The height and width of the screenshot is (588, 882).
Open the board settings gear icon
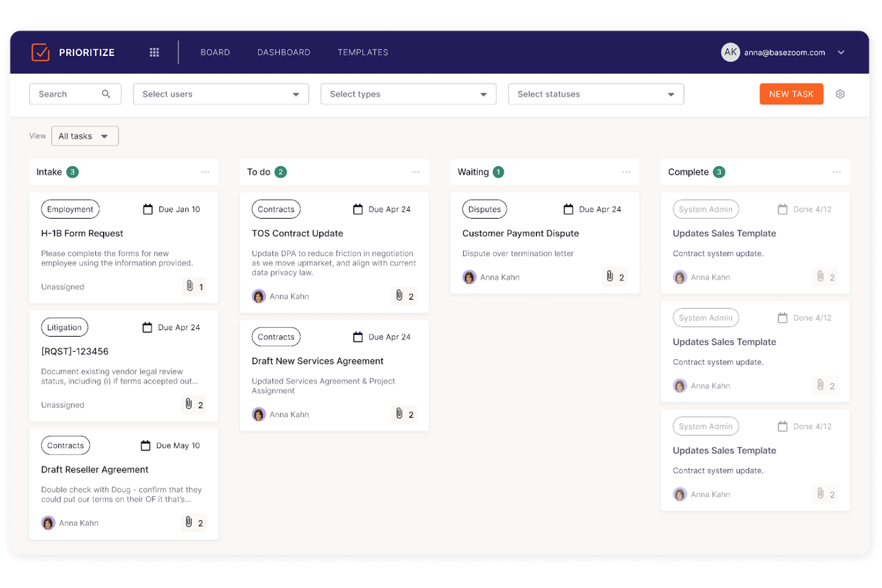(840, 94)
